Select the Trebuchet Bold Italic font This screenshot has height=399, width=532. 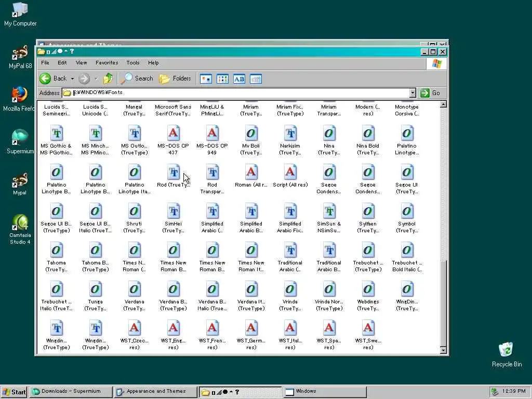point(407,257)
